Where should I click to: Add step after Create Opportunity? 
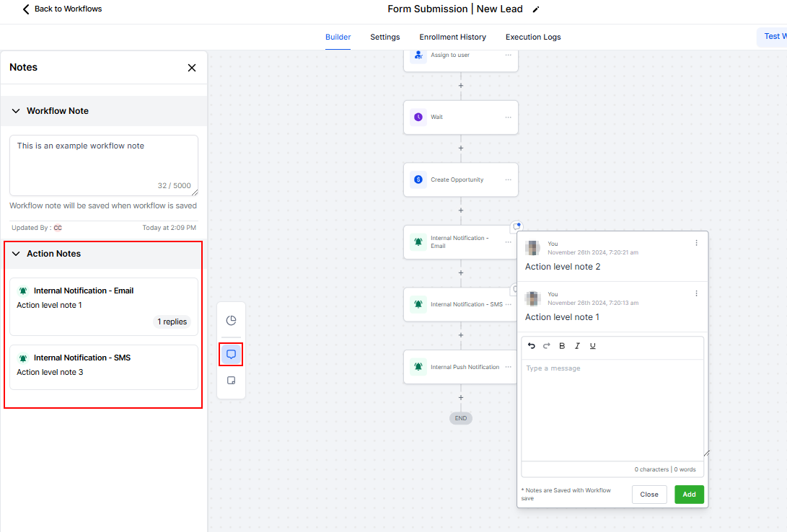tap(461, 210)
